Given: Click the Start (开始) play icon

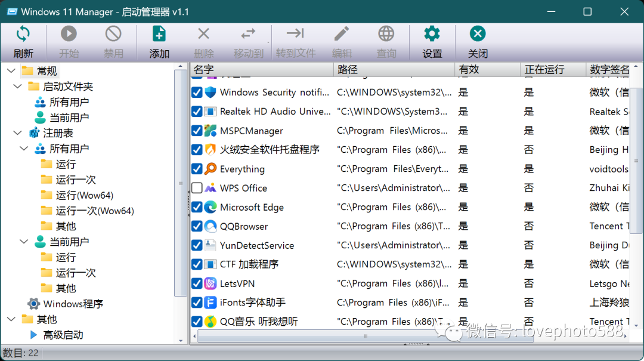Looking at the screenshot, I should [69, 34].
